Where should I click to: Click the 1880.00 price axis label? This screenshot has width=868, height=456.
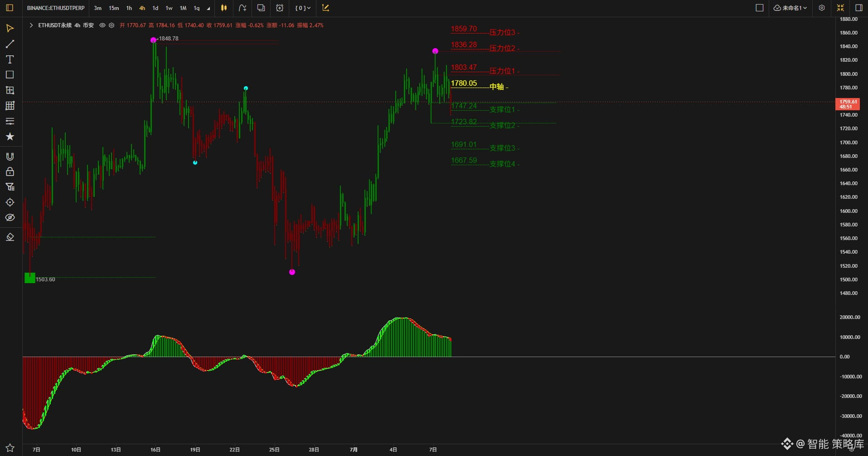pyautogui.click(x=849, y=19)
